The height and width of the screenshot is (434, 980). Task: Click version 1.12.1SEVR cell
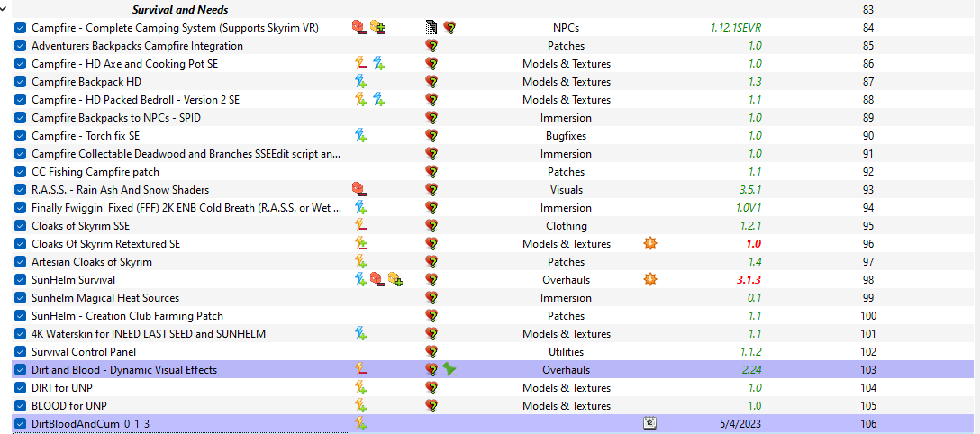(x=736, y=28)
